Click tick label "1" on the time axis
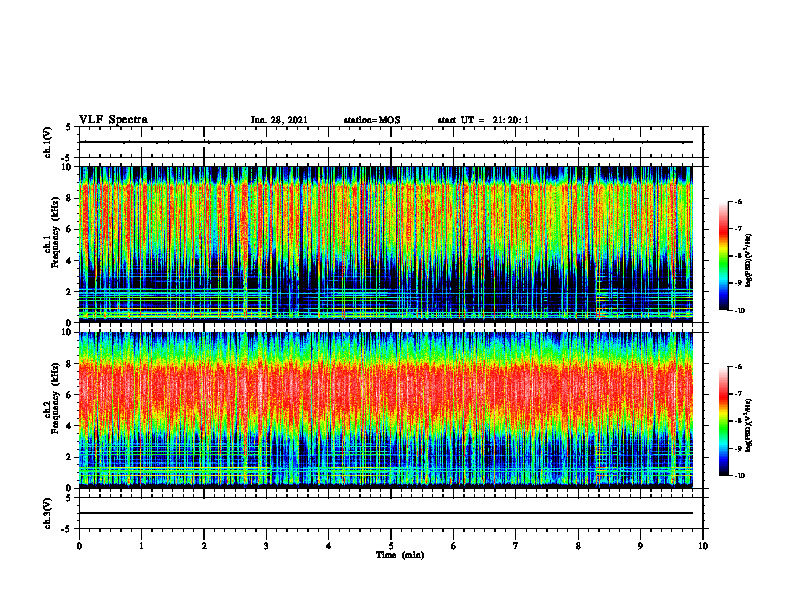 click(141, 546)
